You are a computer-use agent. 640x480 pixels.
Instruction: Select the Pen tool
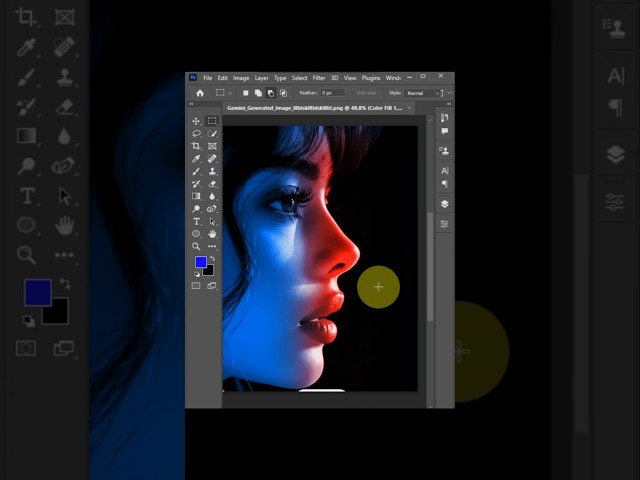(212, 209)
